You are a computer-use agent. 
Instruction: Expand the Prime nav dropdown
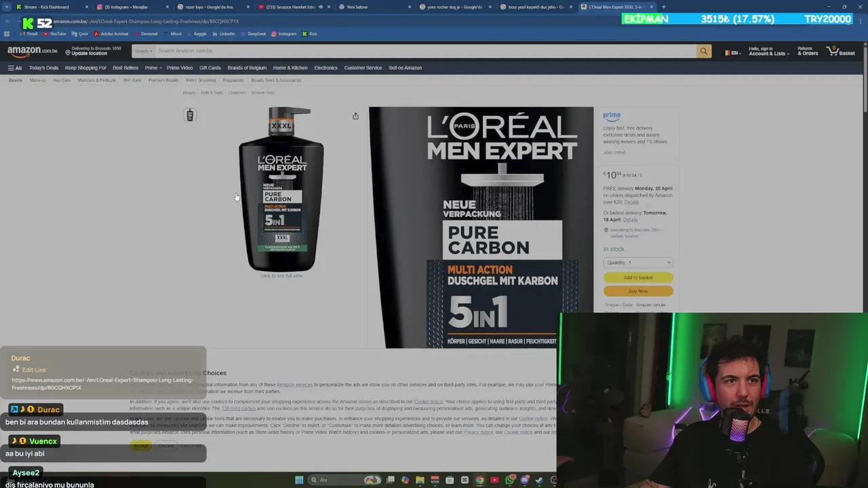point(152,68)
